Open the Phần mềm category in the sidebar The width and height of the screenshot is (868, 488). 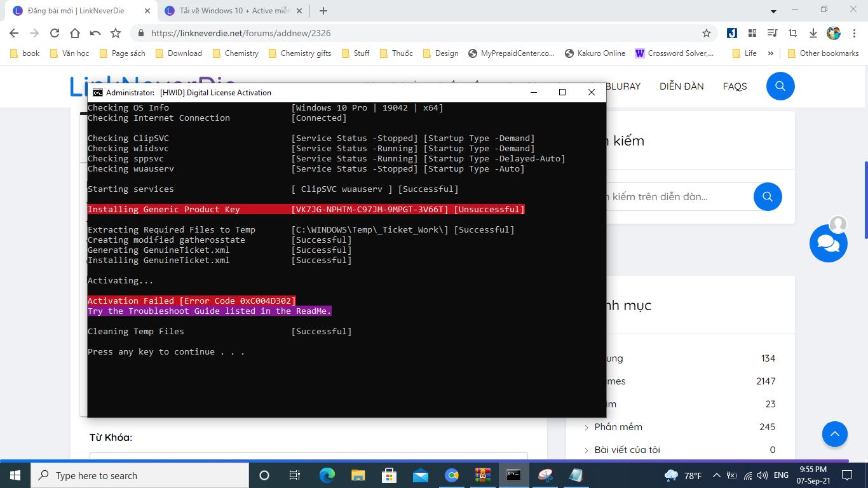click(618, 427)
